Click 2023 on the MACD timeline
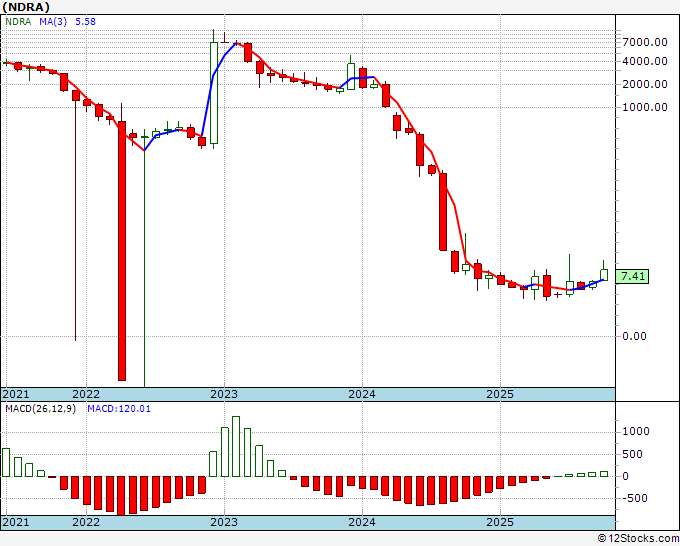The width and height of the screenshot is (680, 546). [224, 522]
